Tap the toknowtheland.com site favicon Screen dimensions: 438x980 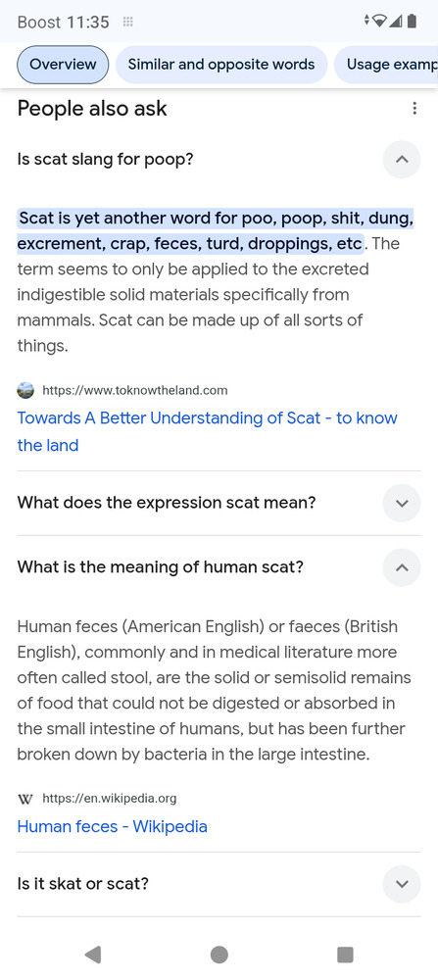25,391
